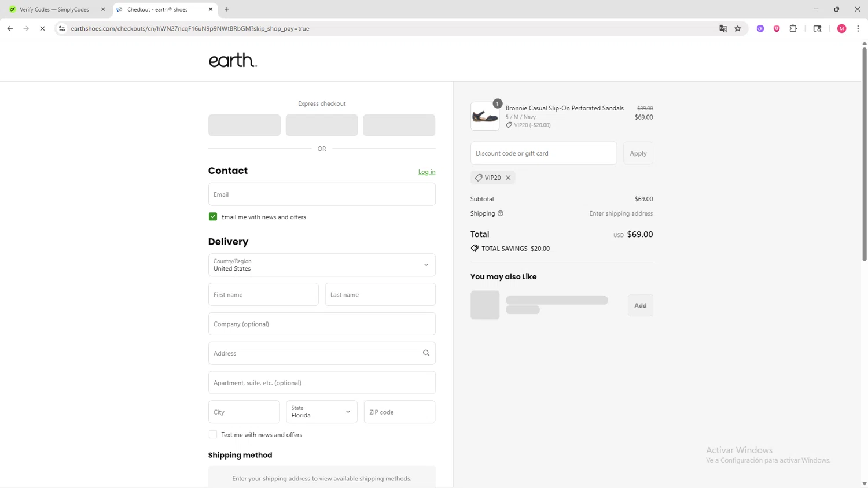The height and width of the screenshot is (488, 868).
Task: Click the Shipping help question mark icon
Action: [x=501, y=213]
